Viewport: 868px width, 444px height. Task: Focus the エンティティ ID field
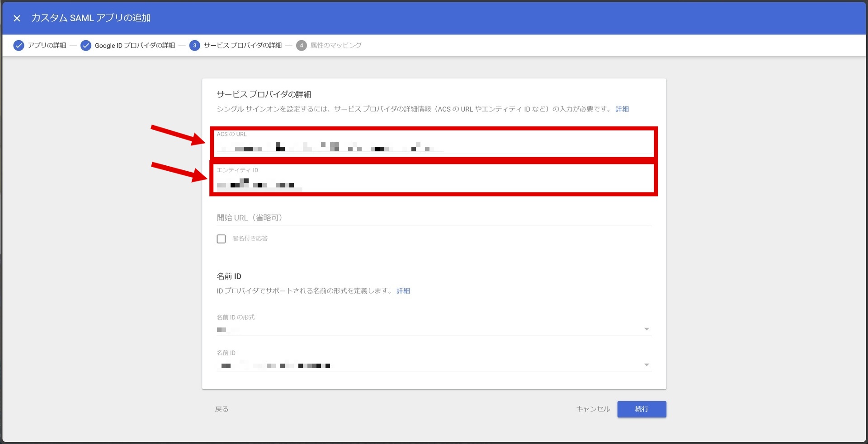pyautogui.click(x=434, y=179)
